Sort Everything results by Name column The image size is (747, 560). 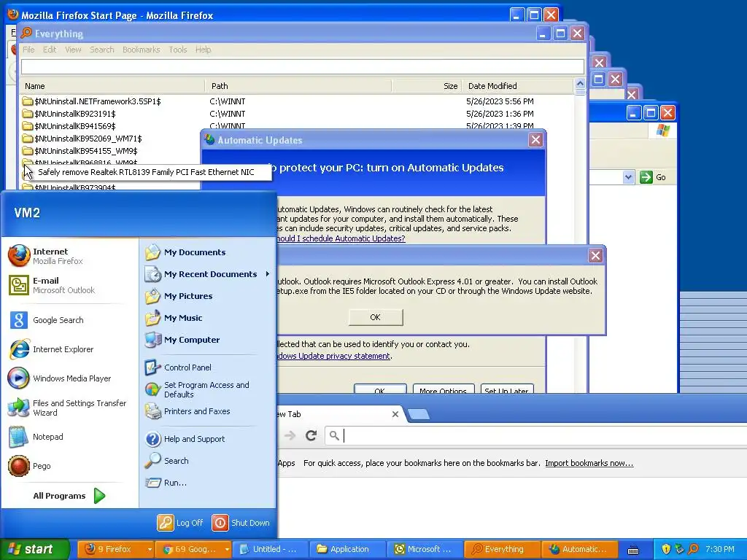point(112,86)
